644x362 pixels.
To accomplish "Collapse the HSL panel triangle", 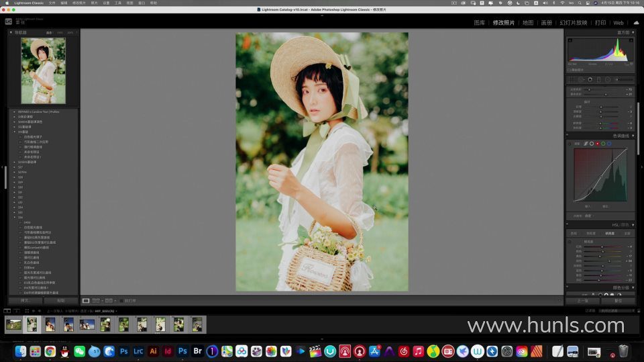I will tap(633, 225).
